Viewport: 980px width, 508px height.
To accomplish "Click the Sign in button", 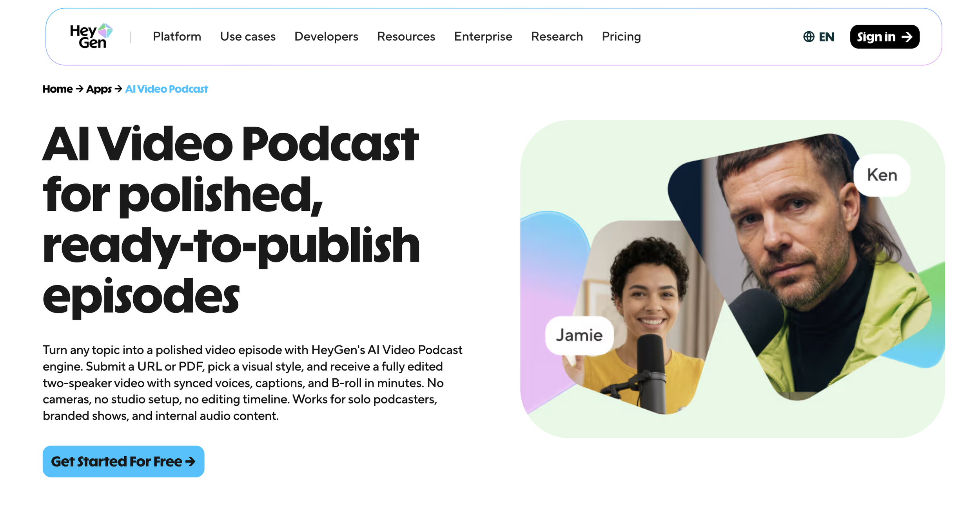I will [x=884, y=37].
